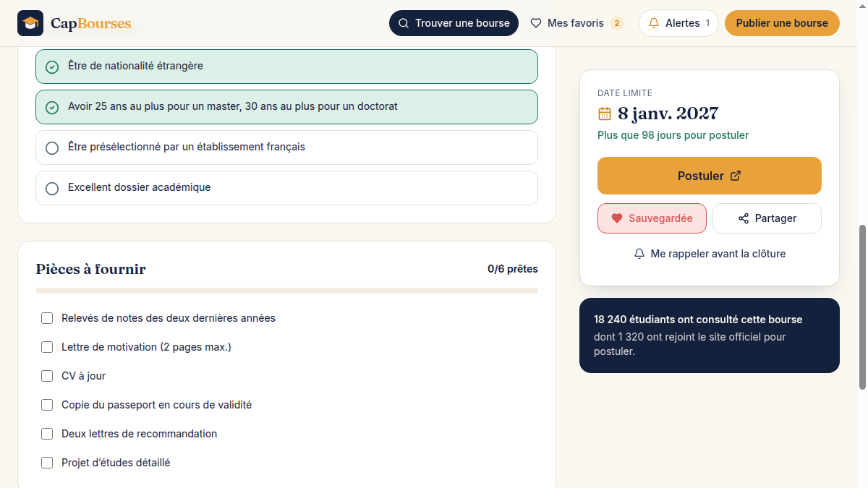This screenshot has width=868, height=488.
Task: Click the search magnifier icon in Trouver une bourse
Action: point(404,23)
